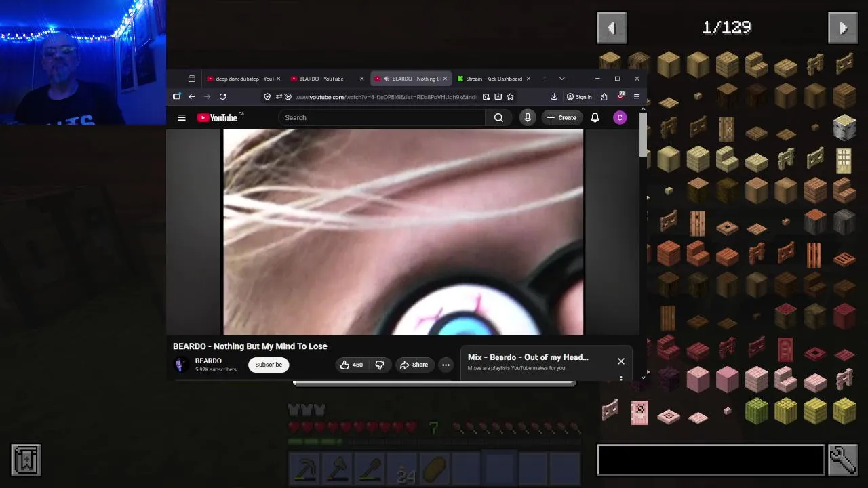Open the sidebar toggle at left of toolbar
The image size is (868, 488).
pos(177,97)
